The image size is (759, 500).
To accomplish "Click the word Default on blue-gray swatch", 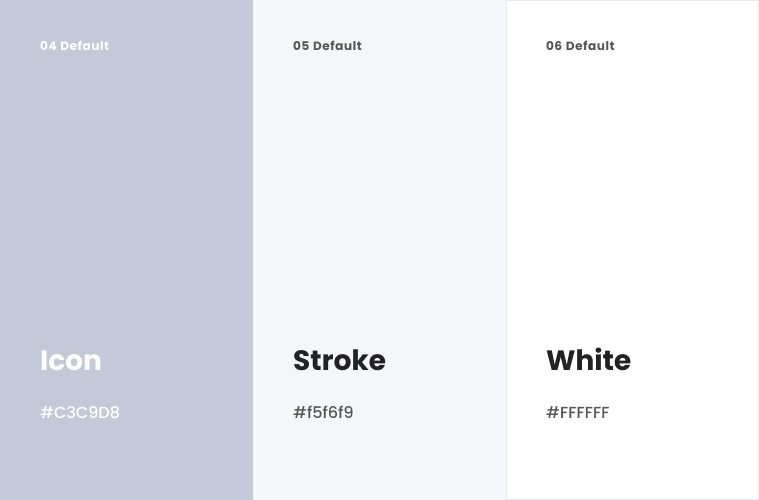I will tap(85, 45).
